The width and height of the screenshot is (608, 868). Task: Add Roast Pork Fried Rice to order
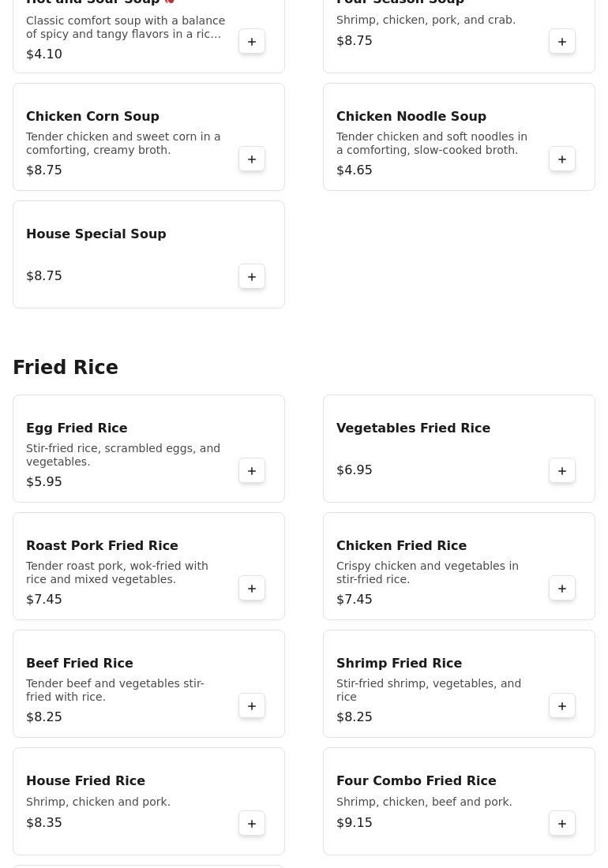(x=251, y=588)
